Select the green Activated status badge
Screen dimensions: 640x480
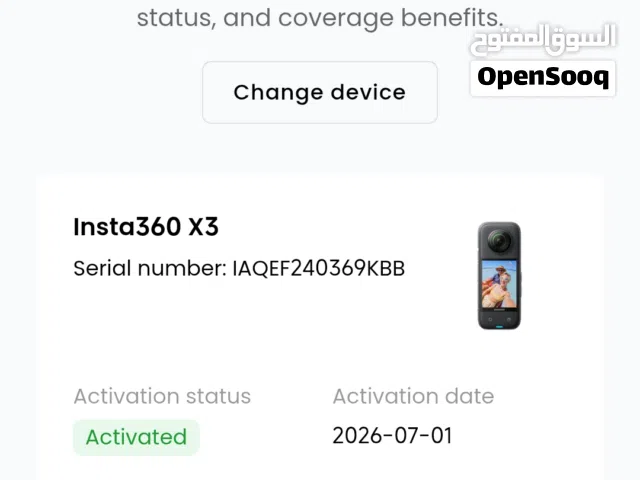(136, 437)
